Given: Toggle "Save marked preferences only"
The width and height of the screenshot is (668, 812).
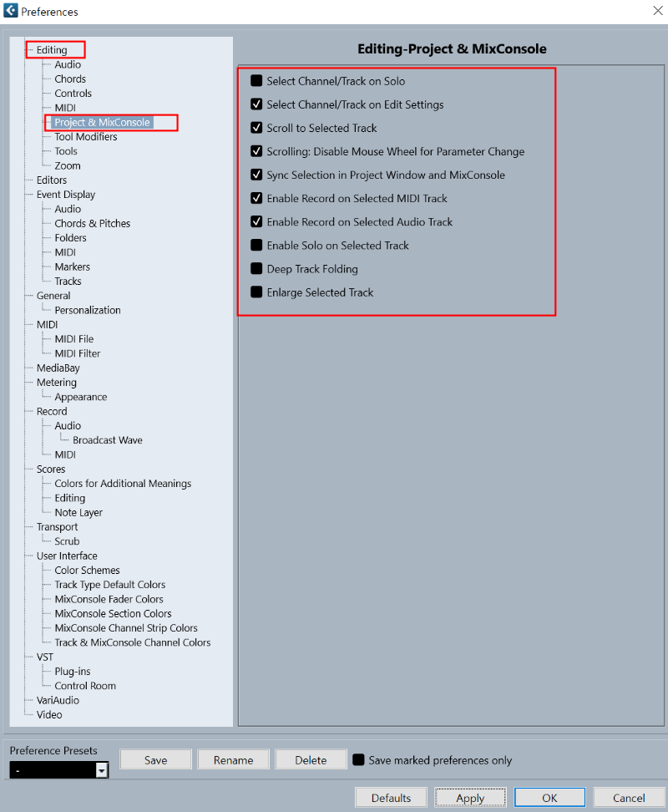Looking at the screenshot, I should pyautogui.click(x=359, y=760).
